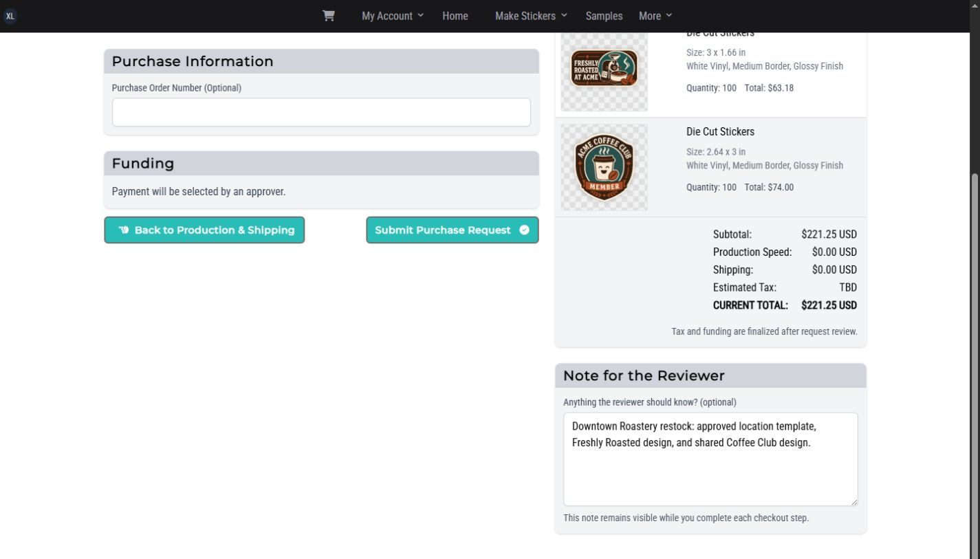
Task: Submit the purchase request
Action: click(453, 230)
